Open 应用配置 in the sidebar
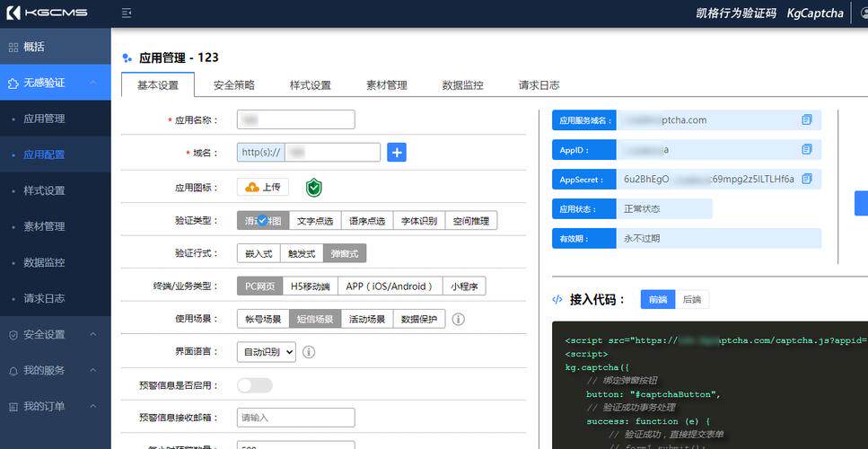Screen dimensions: 868x449 point(56,154)
